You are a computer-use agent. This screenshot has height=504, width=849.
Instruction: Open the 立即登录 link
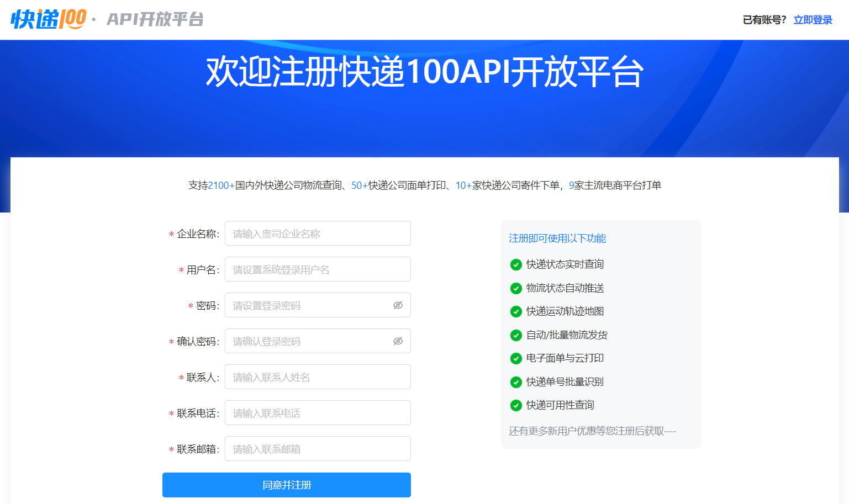(812, 19)
